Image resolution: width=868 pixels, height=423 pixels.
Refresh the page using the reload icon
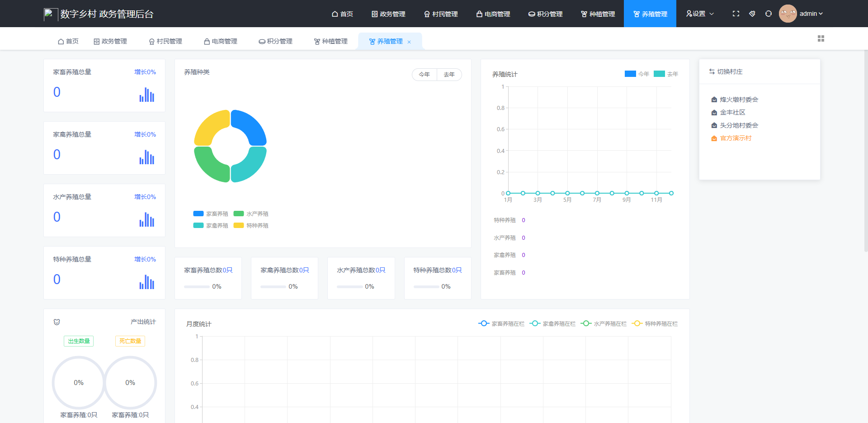point(768,14)
